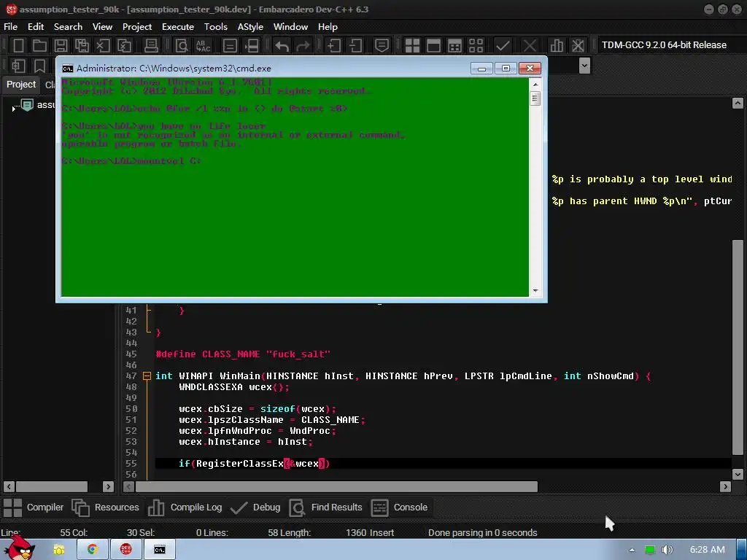Open the Tools menu
The height and width of the screenshot is (560, 747).
pos(216,27)
